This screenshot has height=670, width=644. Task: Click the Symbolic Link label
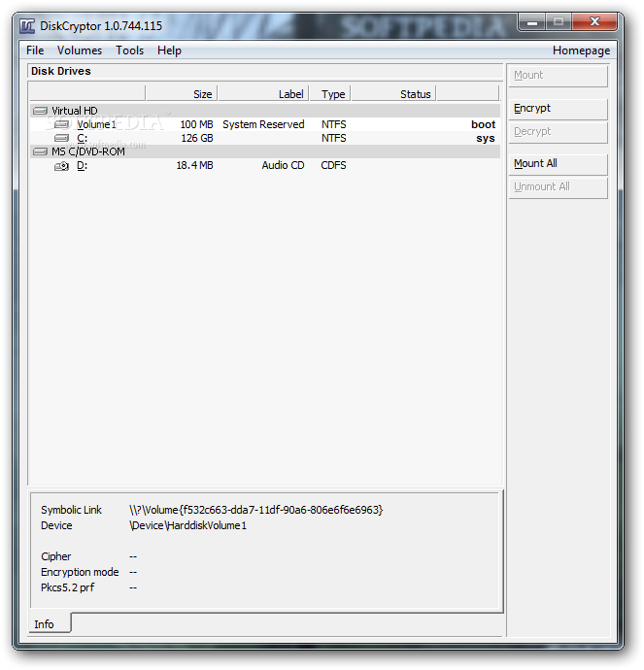[71, 510]
